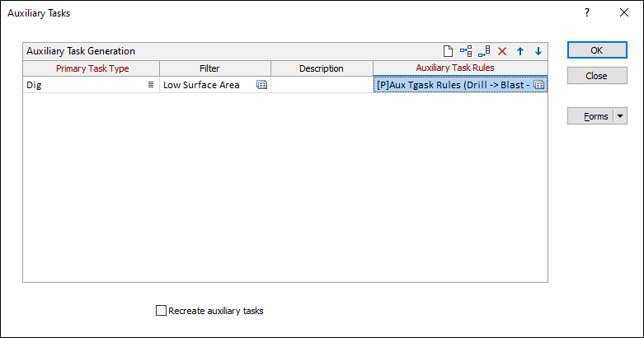Click the Filter column header

click(x=215, y=68)
